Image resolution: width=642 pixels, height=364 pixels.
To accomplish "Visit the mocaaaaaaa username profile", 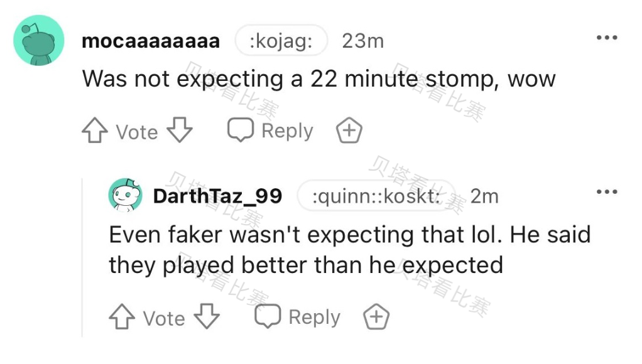I will pyautogui.click(x=151, y=41).
